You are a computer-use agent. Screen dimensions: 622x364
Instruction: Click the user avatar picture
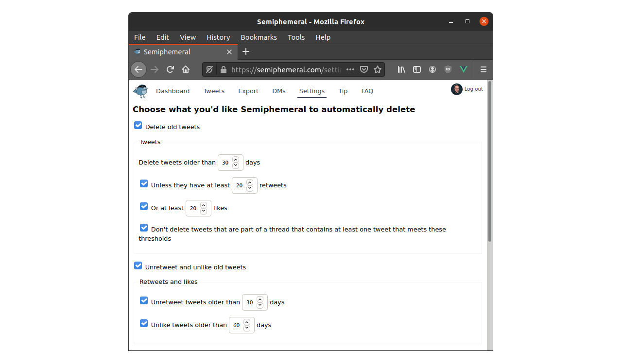[x=457, y=89]
